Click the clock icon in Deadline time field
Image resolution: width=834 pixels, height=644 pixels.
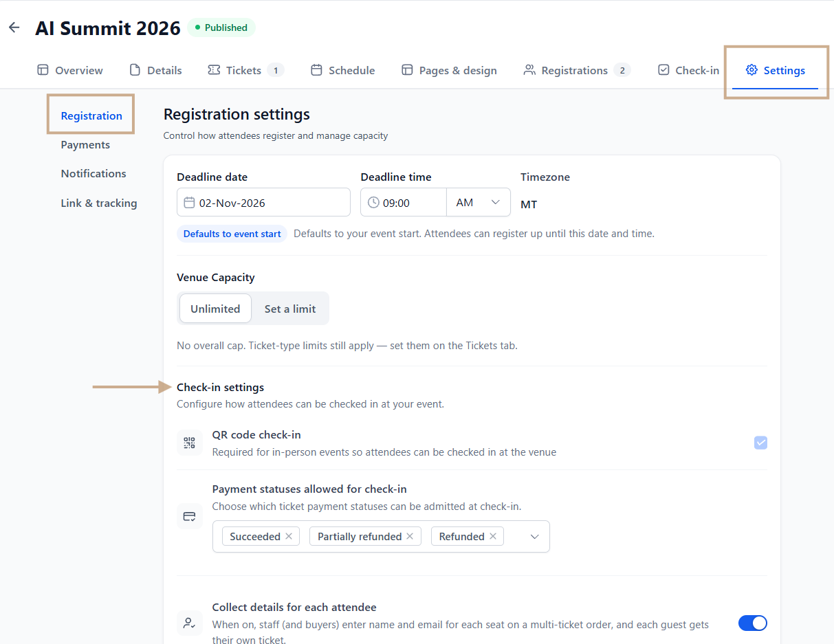pyautogui.click(x=373, y=203)
